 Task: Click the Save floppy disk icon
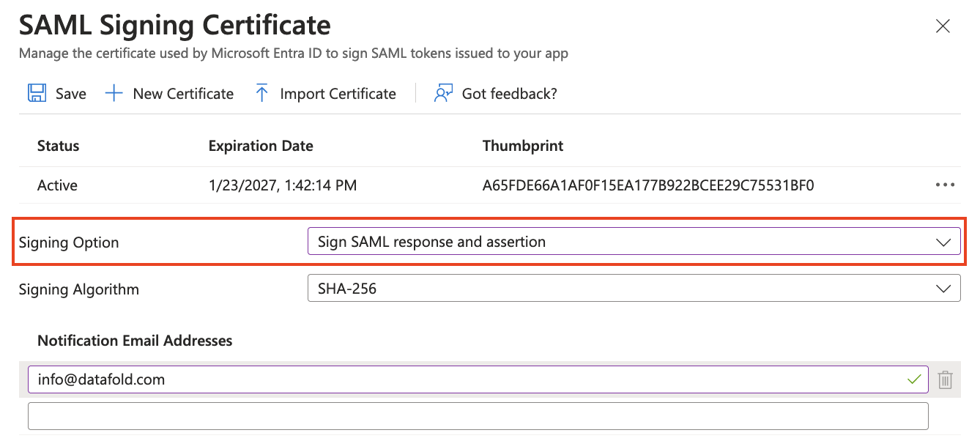click(37, 93)
